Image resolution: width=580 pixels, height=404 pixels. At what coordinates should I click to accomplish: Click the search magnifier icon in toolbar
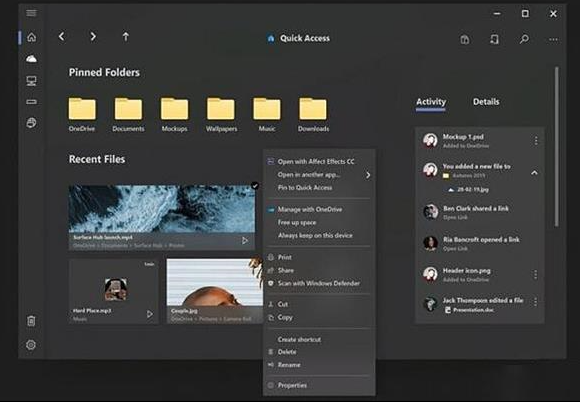(524, 39)
